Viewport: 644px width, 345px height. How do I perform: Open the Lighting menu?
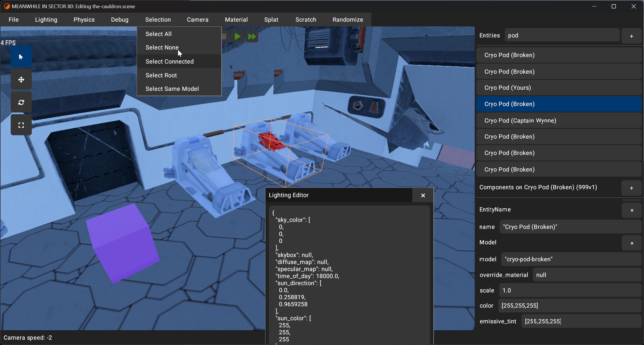pyautogui.click(x=46, y=20)
